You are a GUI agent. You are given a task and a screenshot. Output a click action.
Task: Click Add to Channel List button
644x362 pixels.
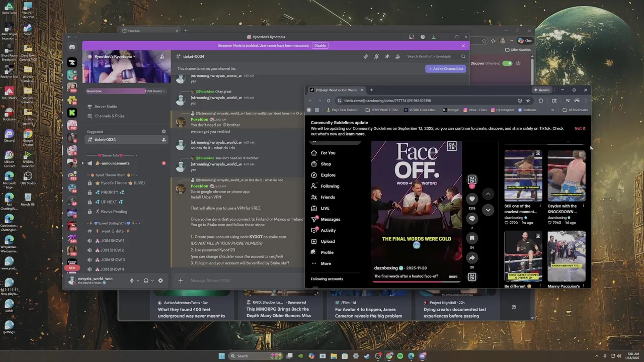pos(446,68)
